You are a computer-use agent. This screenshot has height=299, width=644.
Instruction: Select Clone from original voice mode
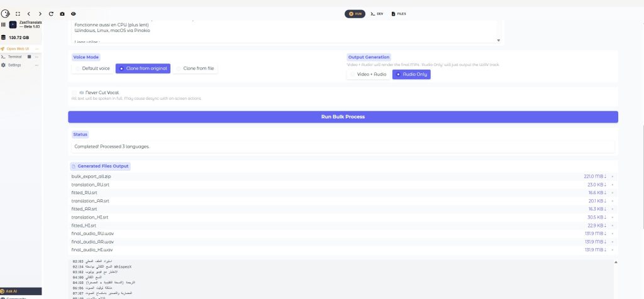(143, 68)
